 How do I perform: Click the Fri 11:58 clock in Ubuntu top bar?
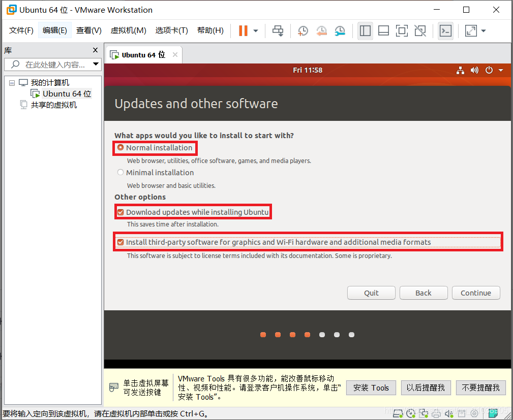click(x=308, y=70)
